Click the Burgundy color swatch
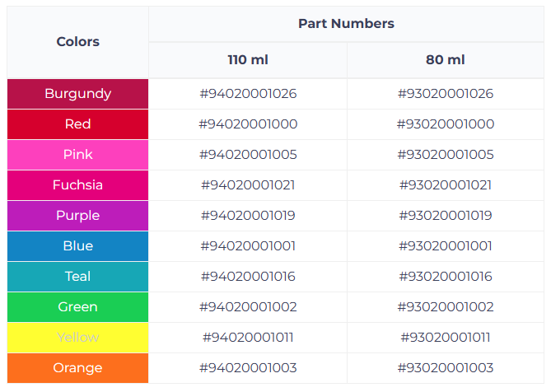This screenshot has width=551, height=392. pos(77,94)
